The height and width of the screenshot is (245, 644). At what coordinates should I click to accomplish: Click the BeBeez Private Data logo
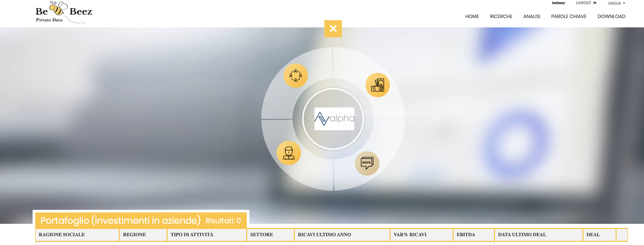point(64,12)
